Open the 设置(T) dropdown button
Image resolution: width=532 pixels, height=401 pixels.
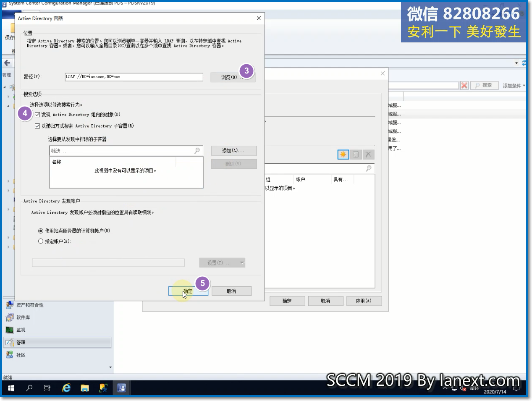[x=222, y=262]
